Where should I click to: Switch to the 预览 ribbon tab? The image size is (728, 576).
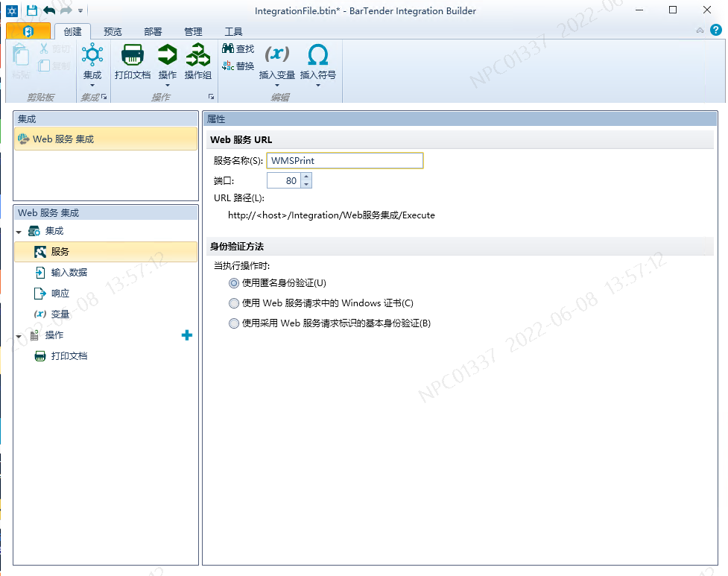[112, 31]
